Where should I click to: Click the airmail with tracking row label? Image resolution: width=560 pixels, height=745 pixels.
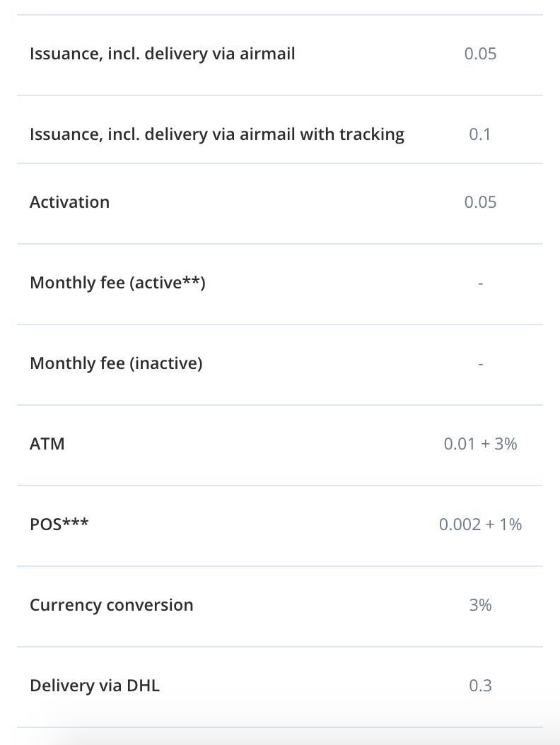coord(217,134)
